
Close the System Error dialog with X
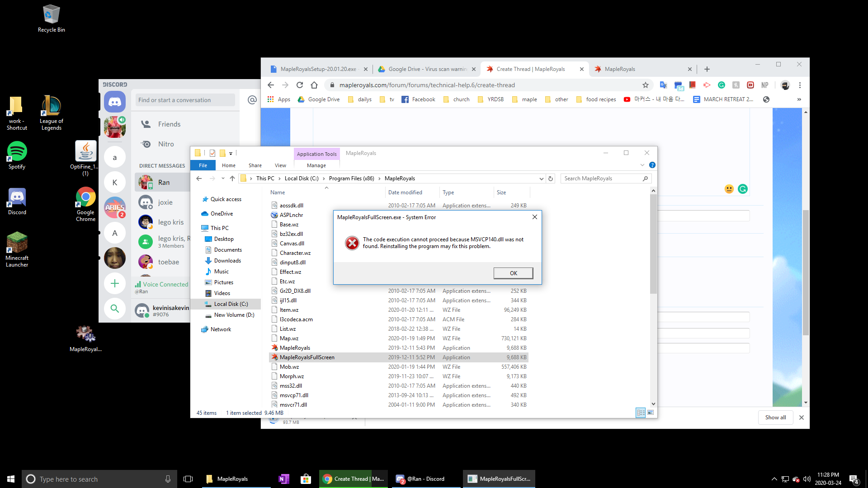pyautogui.click(x=535, y=217)
